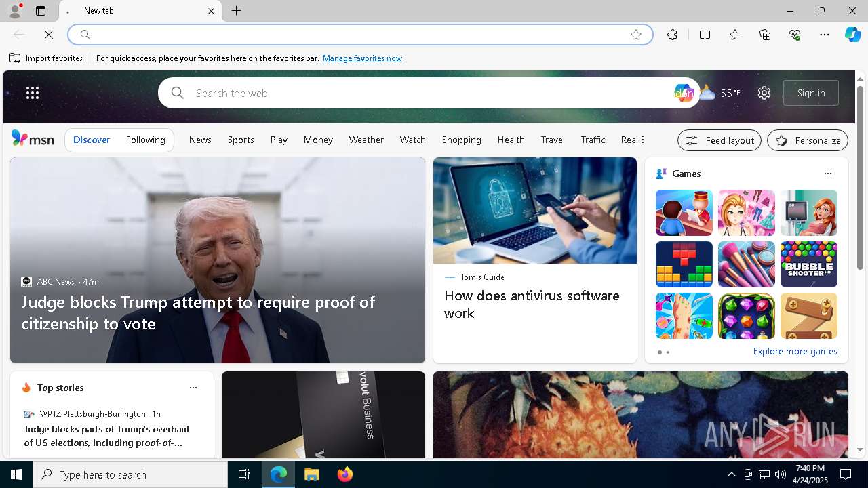
Task: Open Settings and more menu
Action: pos(825,35)
